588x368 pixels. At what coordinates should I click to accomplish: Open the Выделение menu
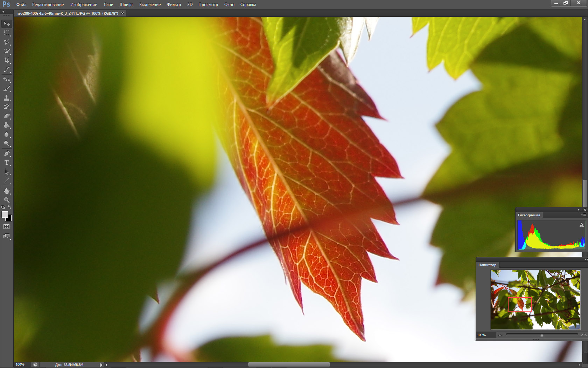pos(150,5)
